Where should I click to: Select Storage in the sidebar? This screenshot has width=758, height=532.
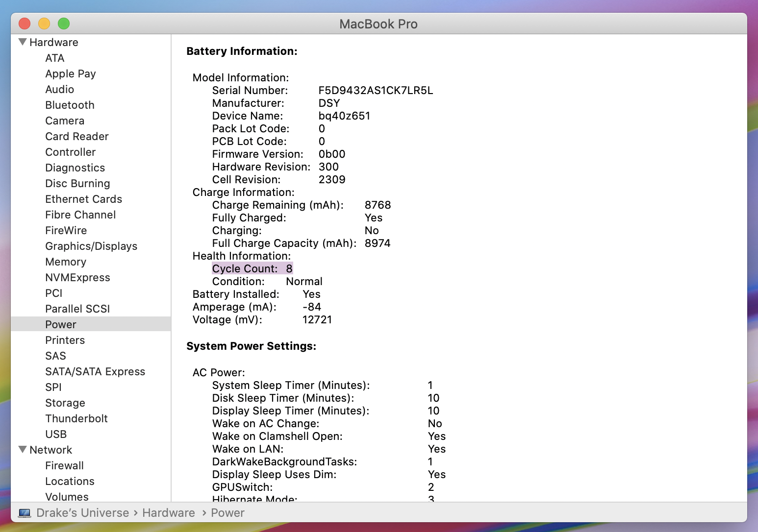click(x=65, y=403)
